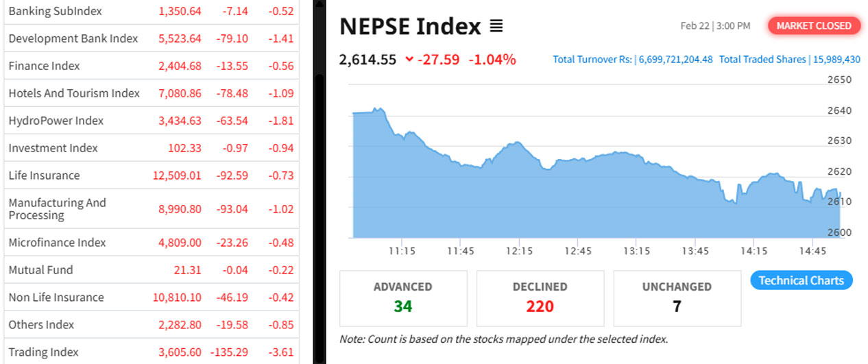Viewport: 868px width, 364px height.
Task: Select the Investment Index row
Action: pyautogui.click(x=53, y=148)
